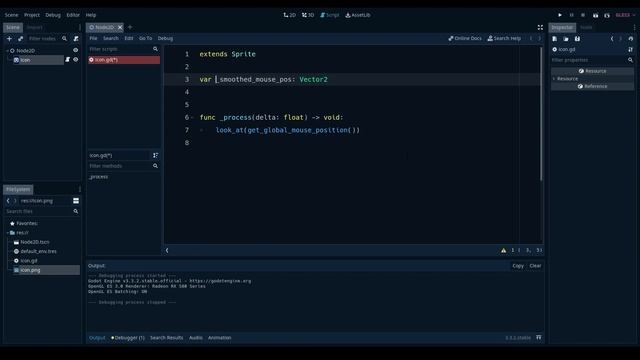Click search icon in Filter methods field
640x360 pixels.
click(156, 166)
